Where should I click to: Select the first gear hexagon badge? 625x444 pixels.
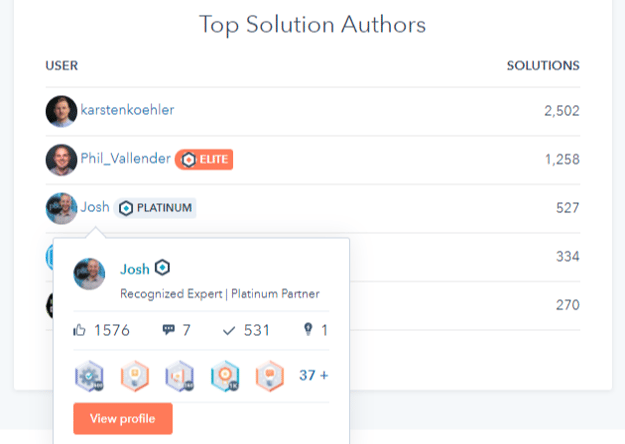(x=89, y=377)
